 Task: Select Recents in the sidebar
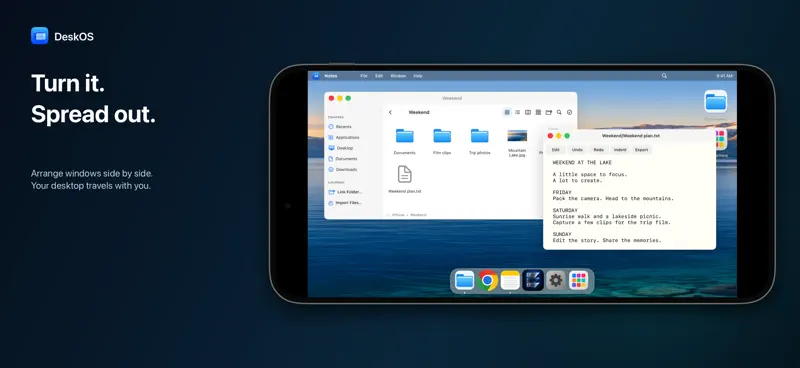(x=340, y=127)
